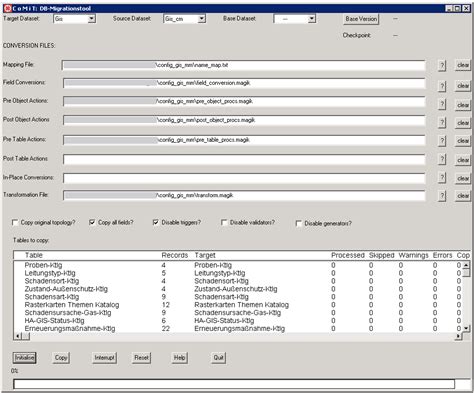Click the empty Post Table Actions field
Viewport: 474px width, 393px height.
244,159
